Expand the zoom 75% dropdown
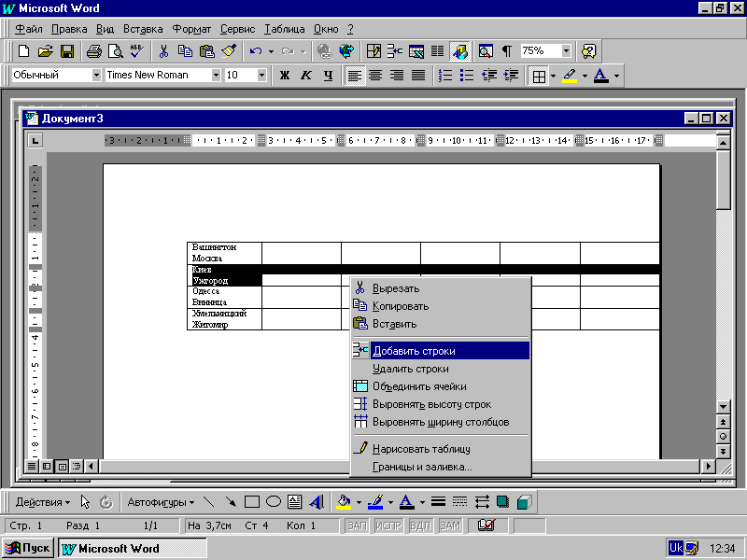Image resolution: width=747 pixels, height=560 pixels. point(566,51)
